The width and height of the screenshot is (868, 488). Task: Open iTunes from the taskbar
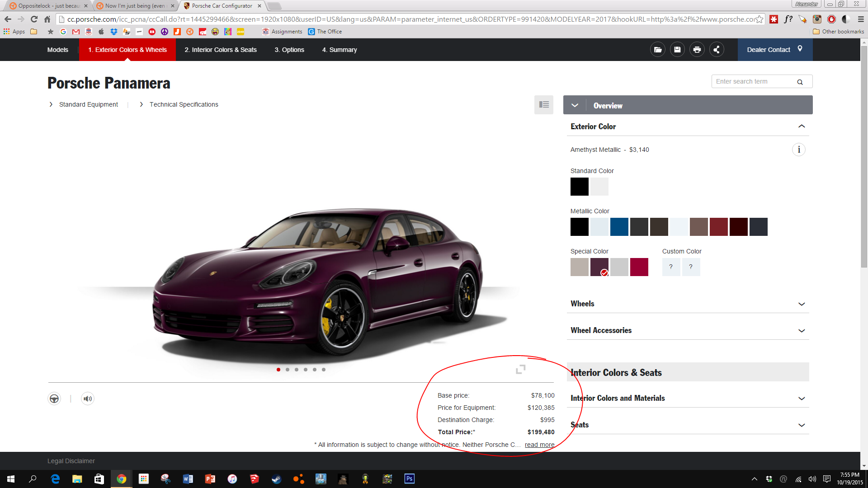pyautogui.click(x=232, y=479)
